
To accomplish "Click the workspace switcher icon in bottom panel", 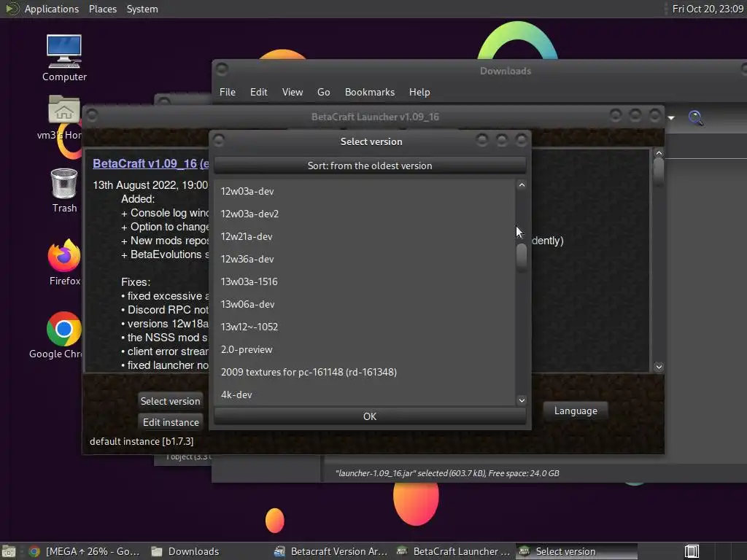I will 692,551.
